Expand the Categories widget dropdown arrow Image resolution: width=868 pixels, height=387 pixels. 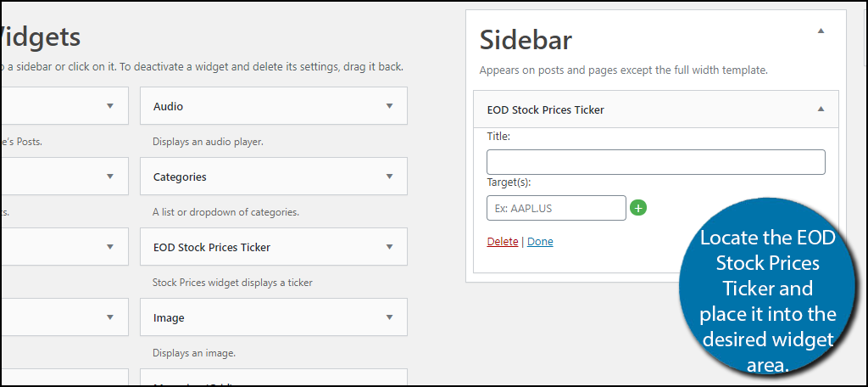point(389,177)
